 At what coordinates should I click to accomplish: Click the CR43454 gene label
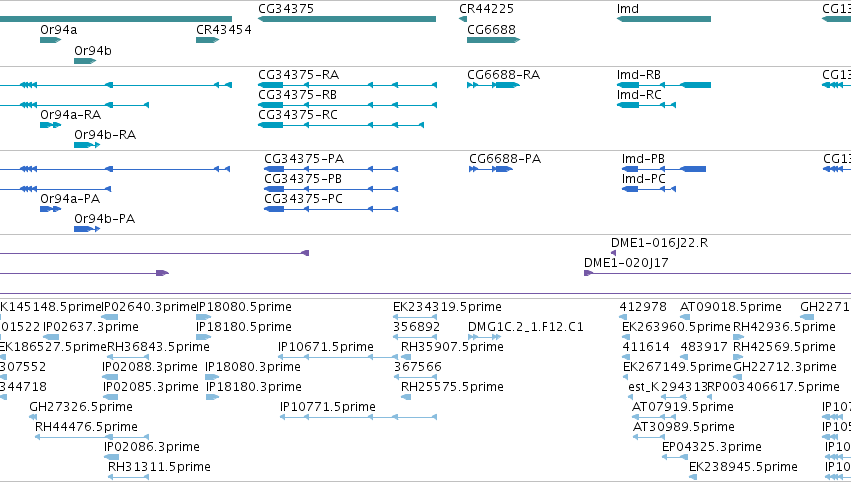[x=224, y=30]
